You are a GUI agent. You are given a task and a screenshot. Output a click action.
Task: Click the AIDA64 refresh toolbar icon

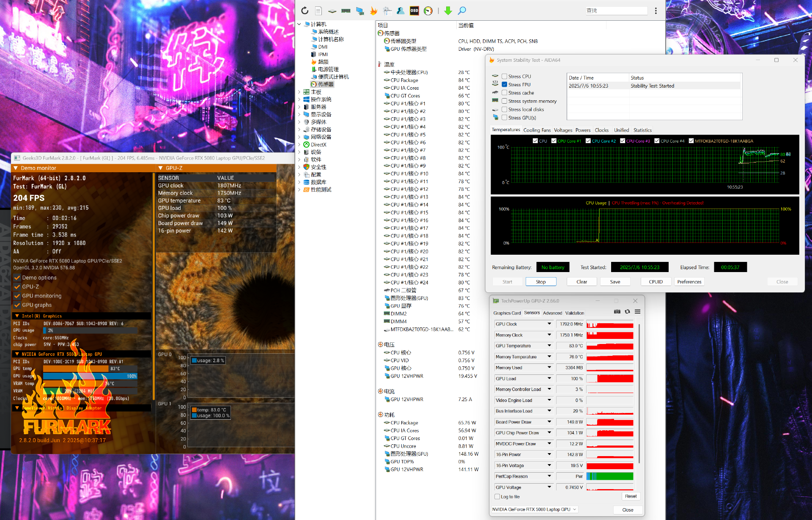click(x=304, y=11)
